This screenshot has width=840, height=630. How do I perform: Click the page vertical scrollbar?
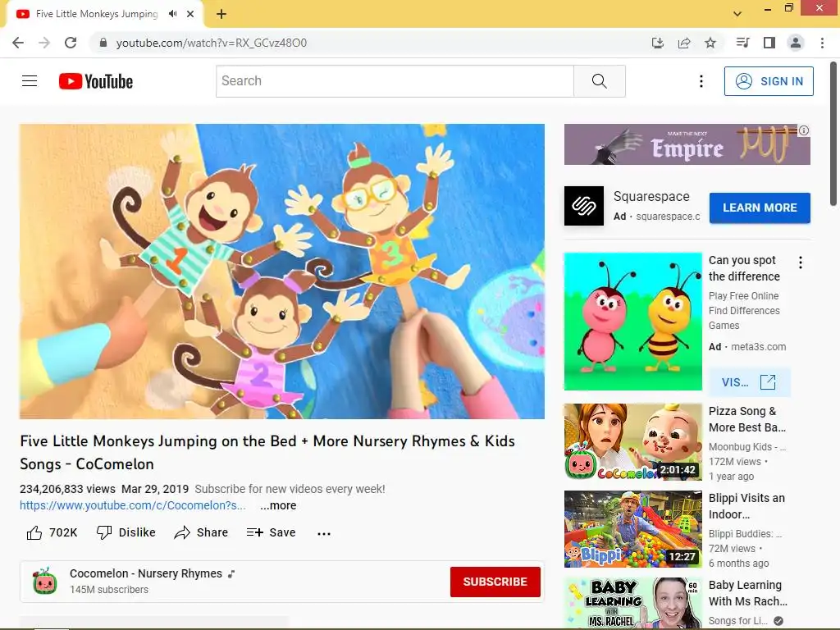tap(833, 134)
